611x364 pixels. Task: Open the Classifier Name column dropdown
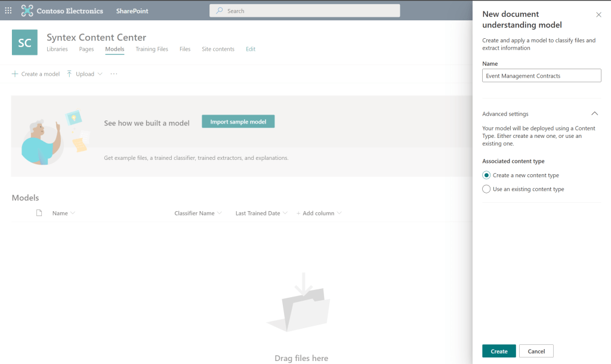click(220, 213)
